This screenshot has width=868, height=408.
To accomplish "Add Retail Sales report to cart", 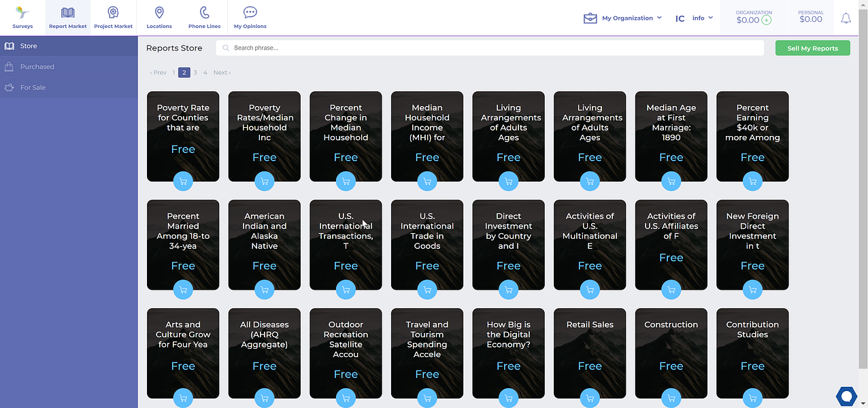I will [x=590, y=398].
